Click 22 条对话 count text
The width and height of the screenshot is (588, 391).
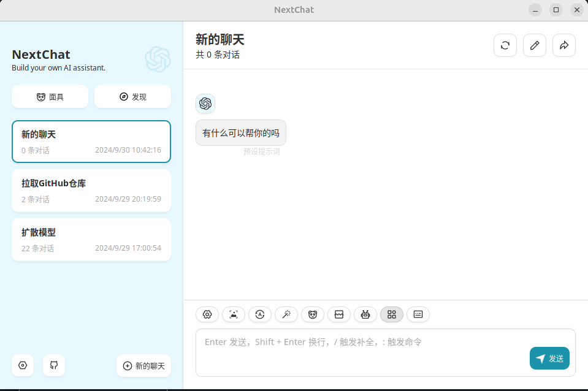38,248
